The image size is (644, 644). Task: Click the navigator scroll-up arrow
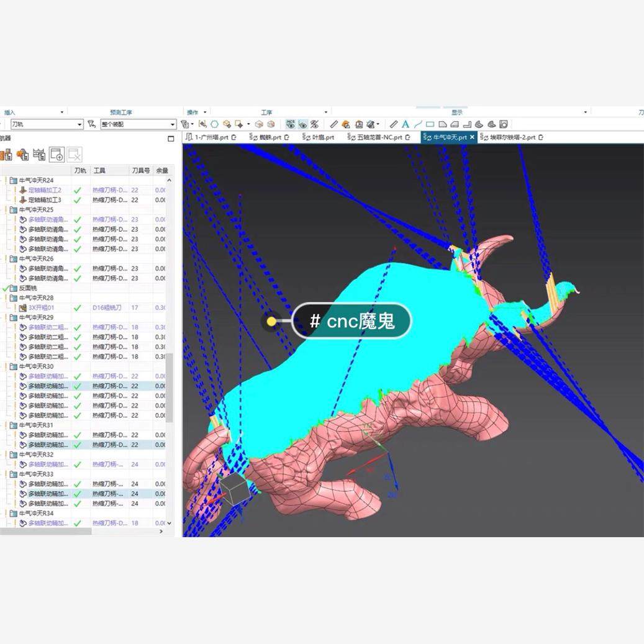tap(169, 180)
